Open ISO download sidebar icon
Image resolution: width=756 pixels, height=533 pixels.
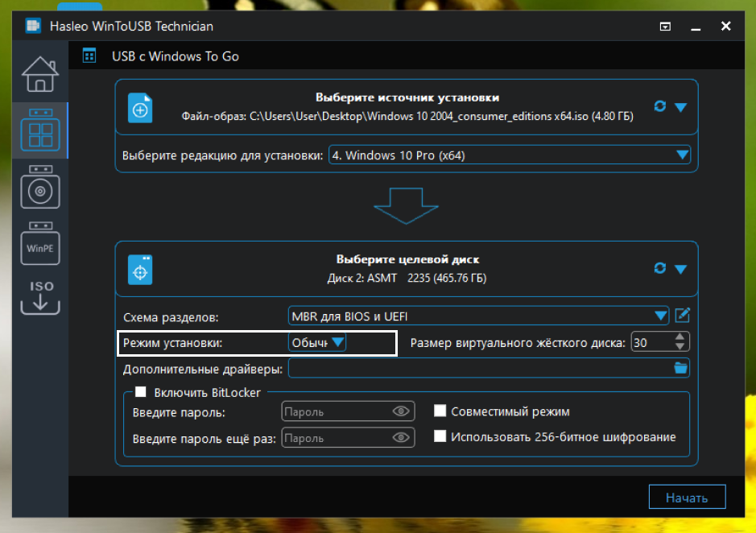[x=40, y=298]
